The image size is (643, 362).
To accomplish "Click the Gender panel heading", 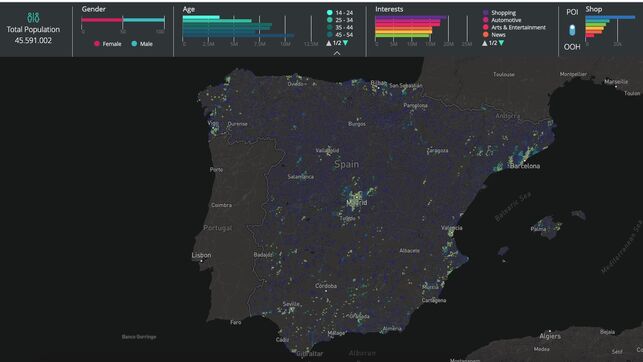I will tap(93, 9).
